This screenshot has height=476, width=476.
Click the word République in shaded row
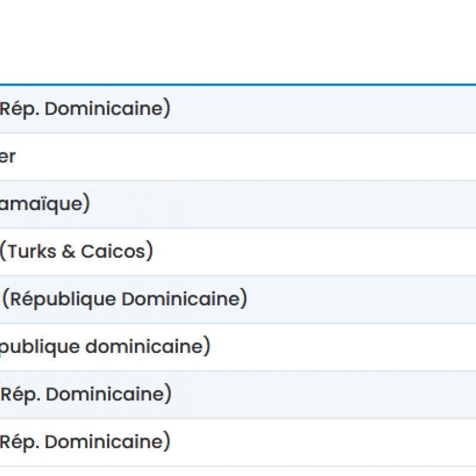[63, 300]
